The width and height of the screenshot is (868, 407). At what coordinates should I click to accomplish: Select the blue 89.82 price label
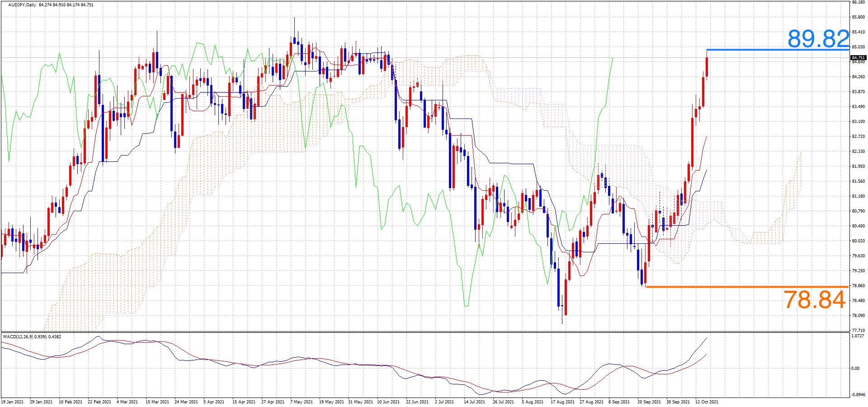[818, 39]
